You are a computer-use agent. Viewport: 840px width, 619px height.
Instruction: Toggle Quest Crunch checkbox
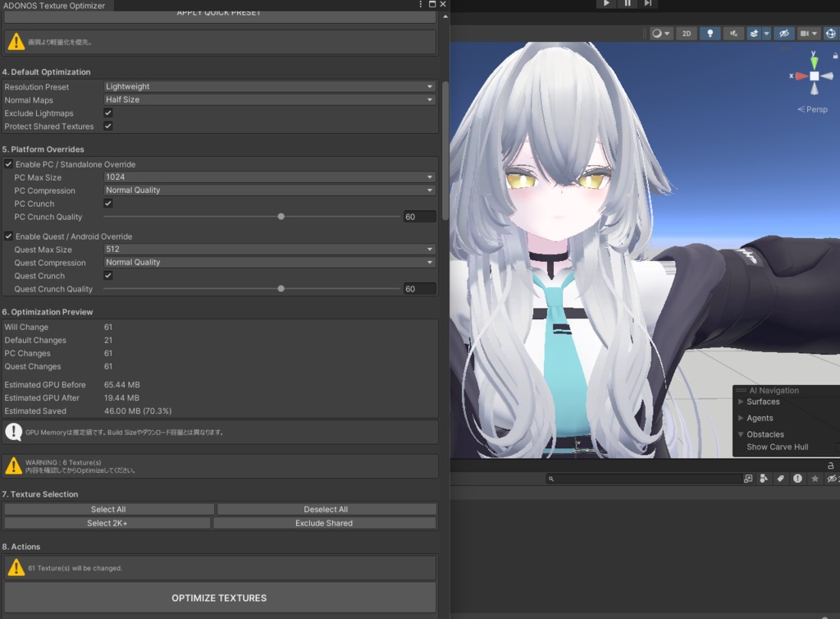pos(108,276)
